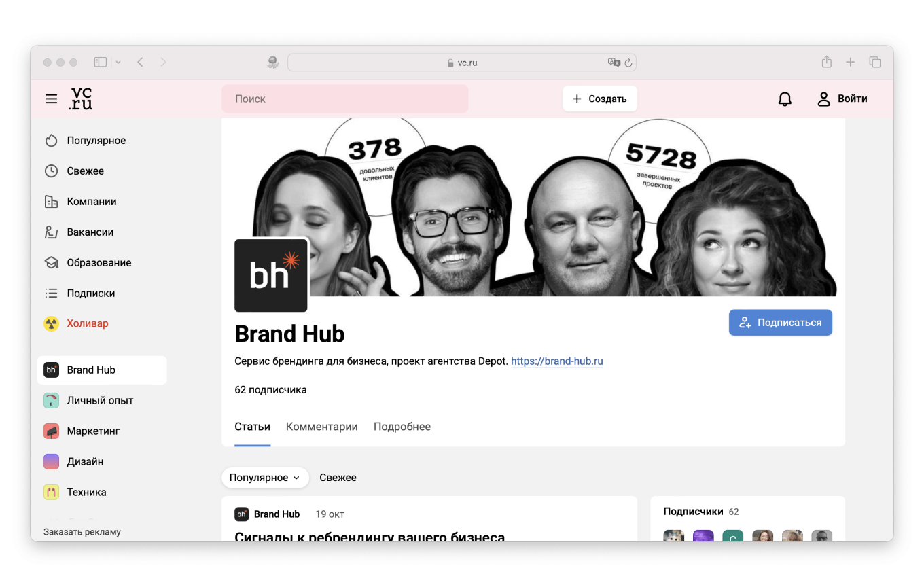The image size is (924, 587).
Task: Open notifications via the bell icon
Action: pyautogui.click(x=785, y=99)
